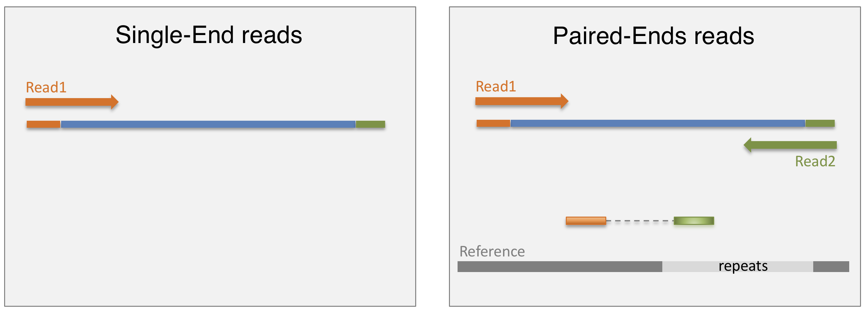This screenshot has width=868, height=316.
Task: Click green fragment end in Single-End panel
Action: 370,125
